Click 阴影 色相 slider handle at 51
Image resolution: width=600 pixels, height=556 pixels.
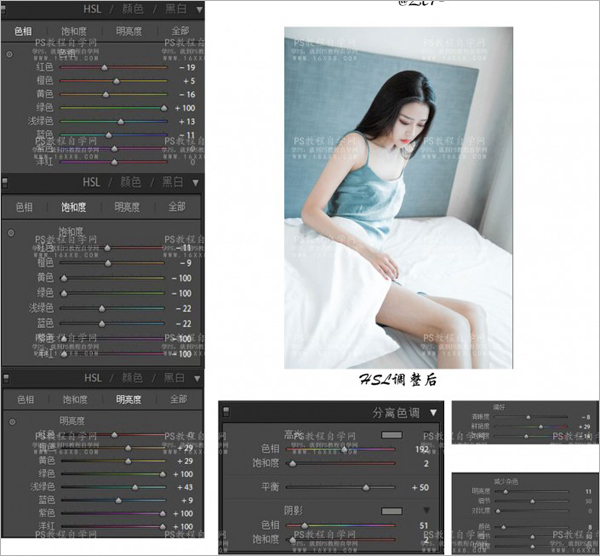[x=304, y=526]
